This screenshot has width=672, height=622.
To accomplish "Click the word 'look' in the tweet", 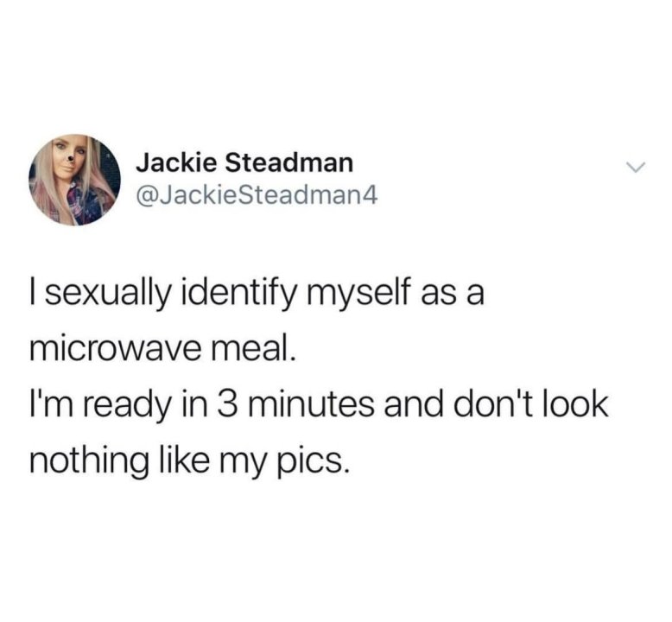I will [x=575, y=404].
